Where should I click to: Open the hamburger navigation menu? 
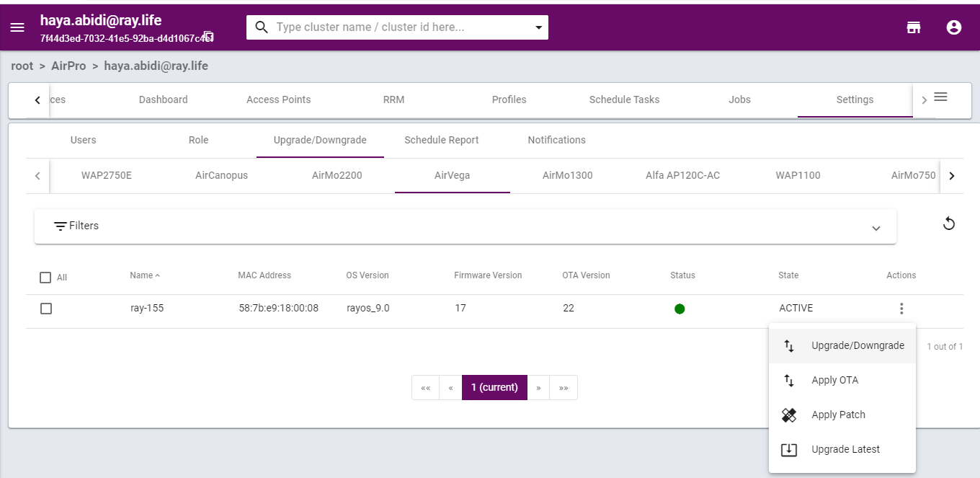[x=17, y=27]
